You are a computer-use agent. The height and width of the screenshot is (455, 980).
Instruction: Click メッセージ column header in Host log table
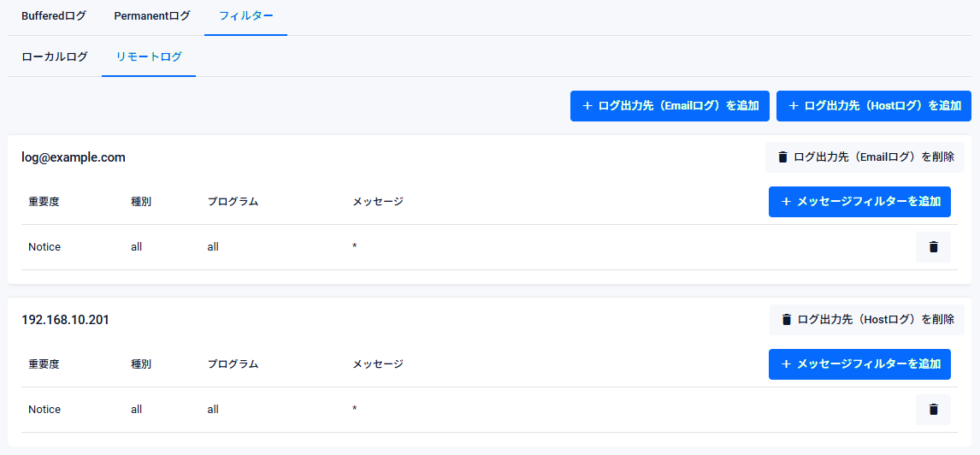coord(377,364)
